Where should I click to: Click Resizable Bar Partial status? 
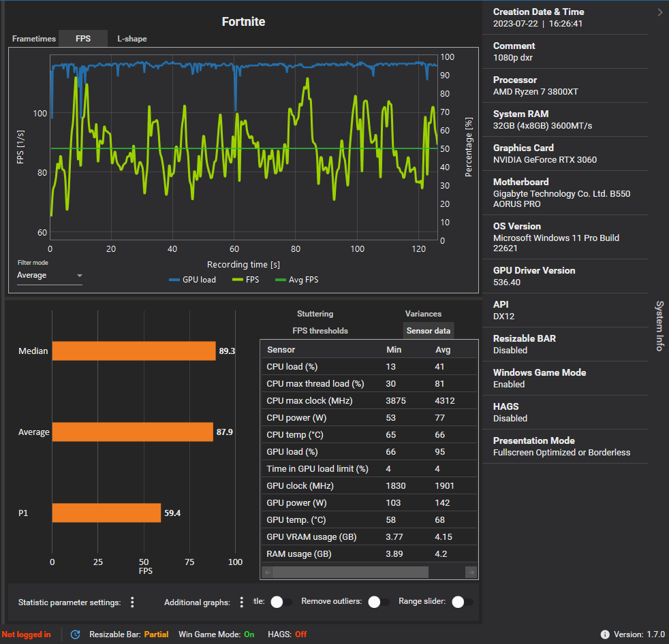tap(129, 634)
